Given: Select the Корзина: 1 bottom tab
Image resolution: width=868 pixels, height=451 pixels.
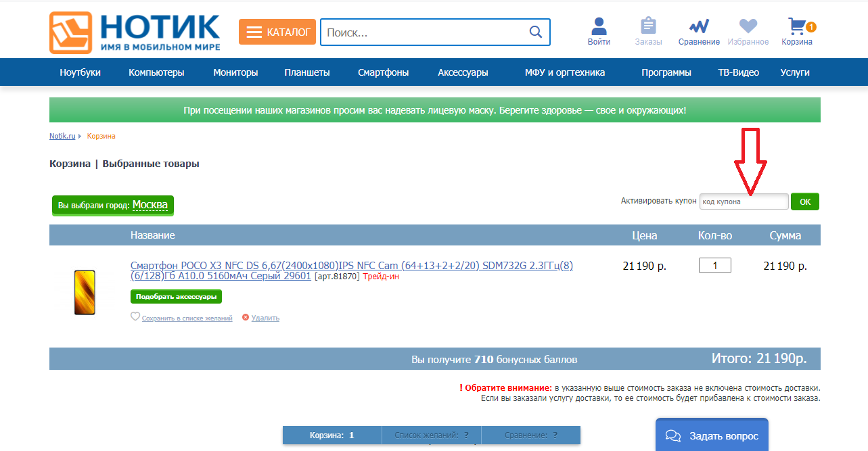Looking at the screenshot, I should tap(332, 435).
